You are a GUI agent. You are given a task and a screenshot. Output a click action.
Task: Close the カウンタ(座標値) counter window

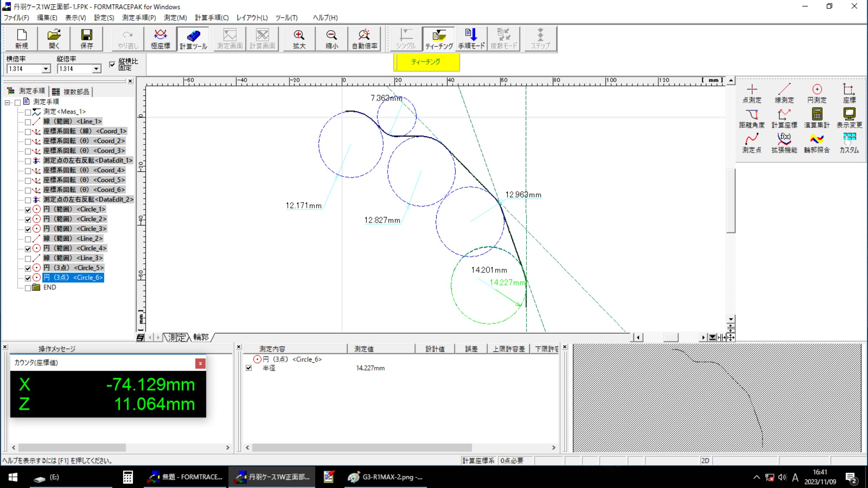200,363
